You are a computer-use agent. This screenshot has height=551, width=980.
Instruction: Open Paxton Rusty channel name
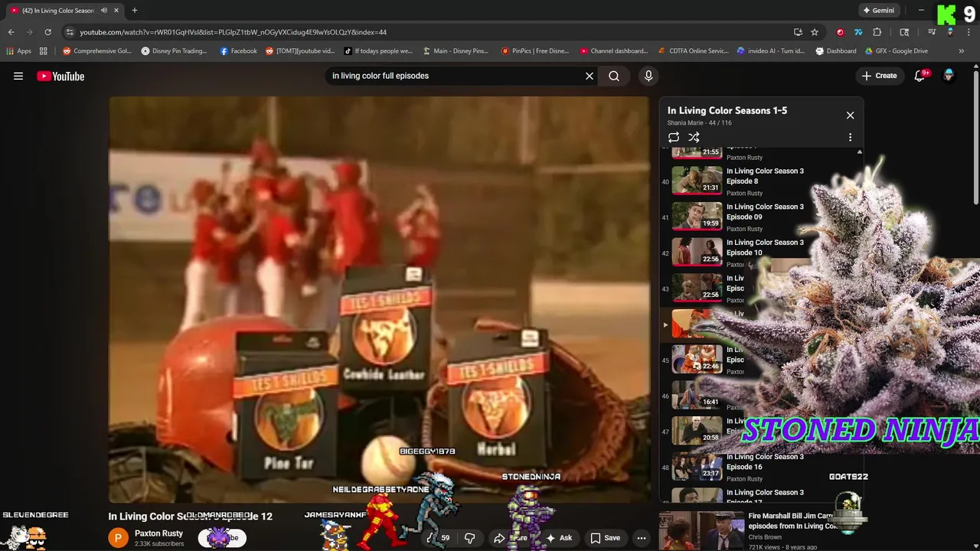[158, 533]
